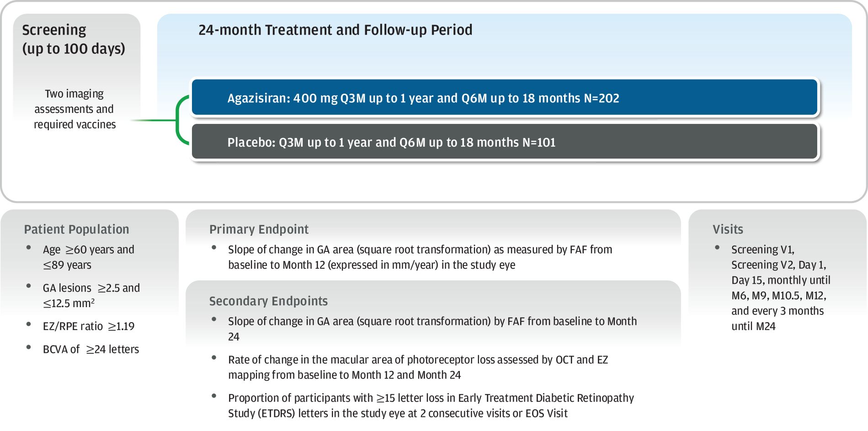Click the Screening (up to 100 days) heading
The image size is (868, 431).
coord(74,39)
